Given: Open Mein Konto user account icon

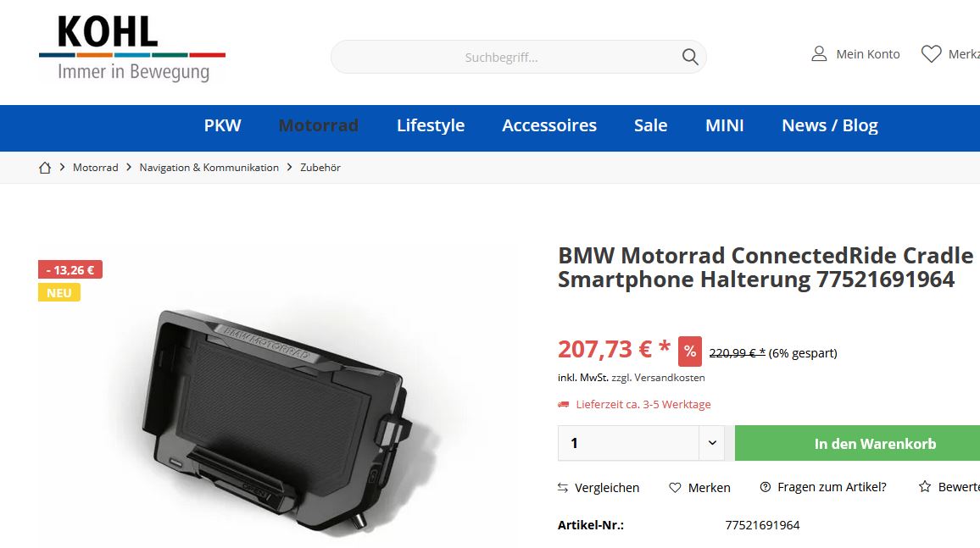Looking at the screenshot, I should [819, 53].
